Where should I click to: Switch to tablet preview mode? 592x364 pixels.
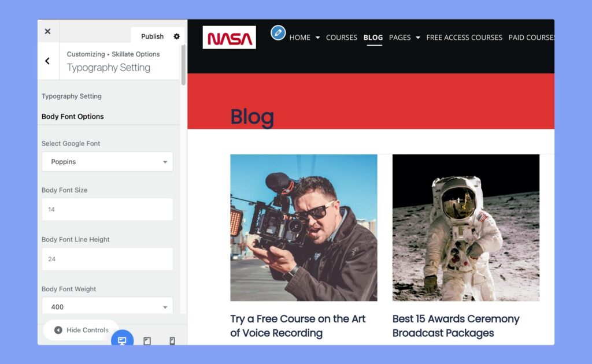tap(147, 341)
